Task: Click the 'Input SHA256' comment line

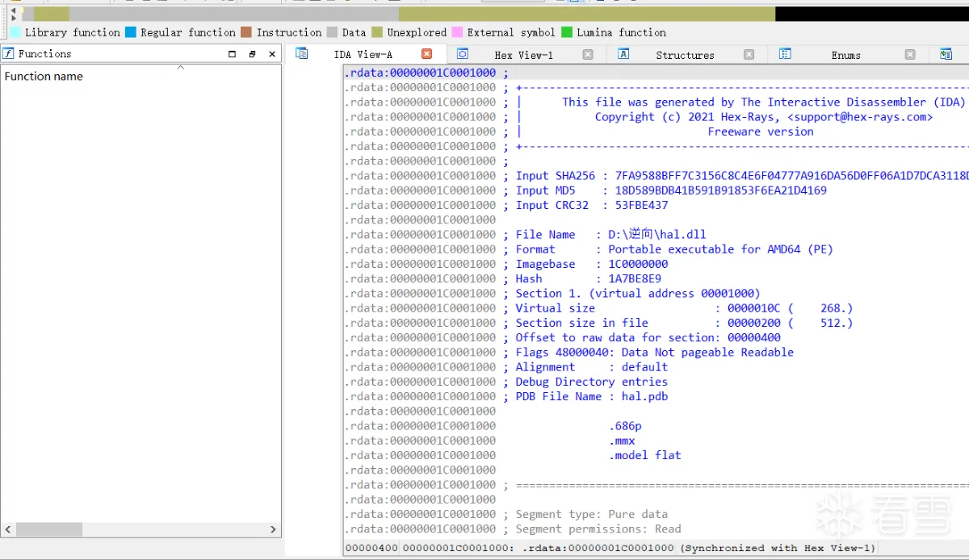Action: coord(742,176)
